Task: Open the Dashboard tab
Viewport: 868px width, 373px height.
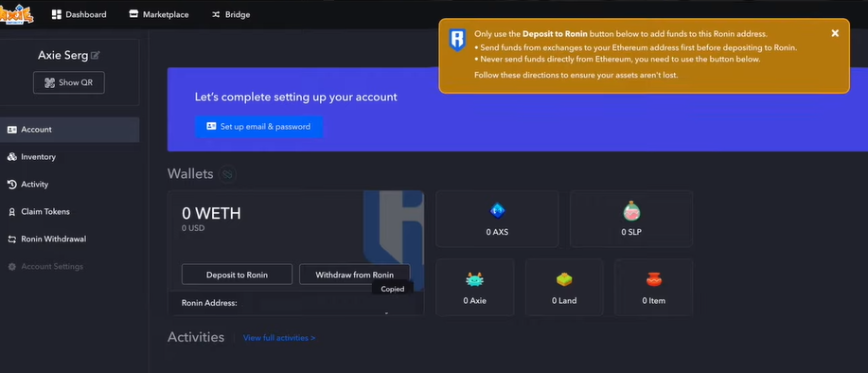Action: pyautogui.click(x=80, y=14)
